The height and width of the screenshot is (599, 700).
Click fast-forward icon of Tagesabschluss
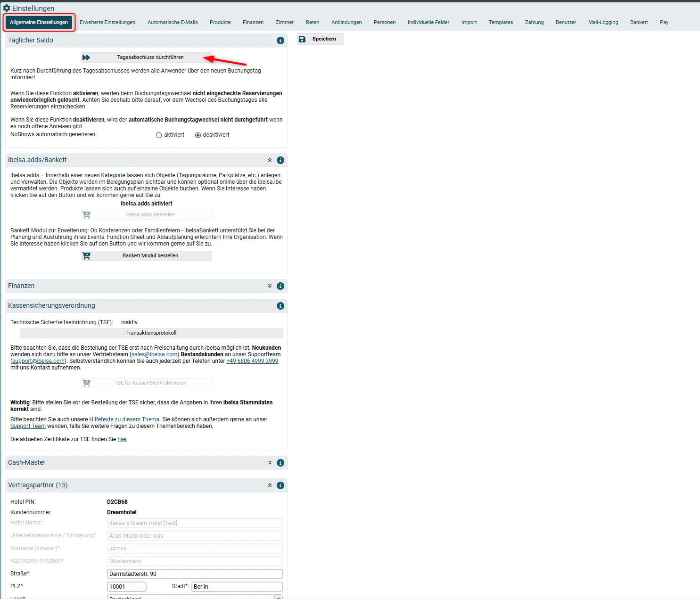86,57
